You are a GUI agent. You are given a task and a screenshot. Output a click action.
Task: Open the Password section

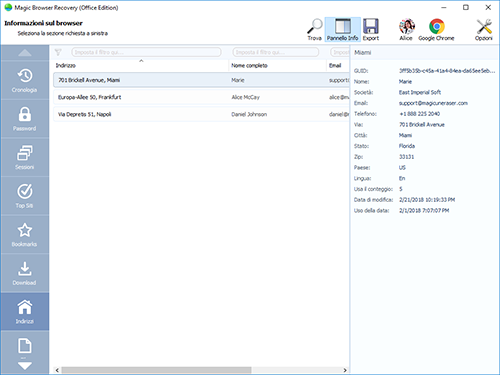pos(25,119)
